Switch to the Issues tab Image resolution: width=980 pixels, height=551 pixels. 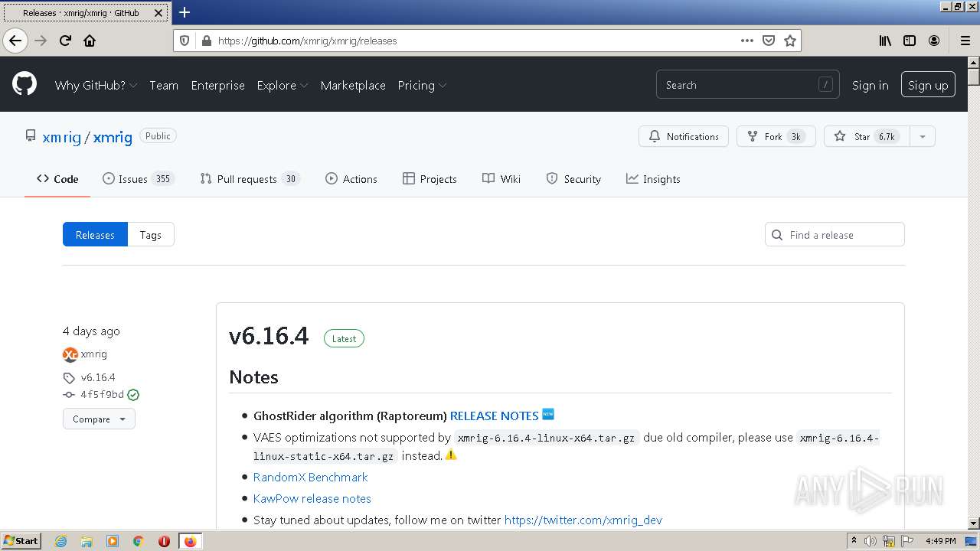click(x=139, y=179)
